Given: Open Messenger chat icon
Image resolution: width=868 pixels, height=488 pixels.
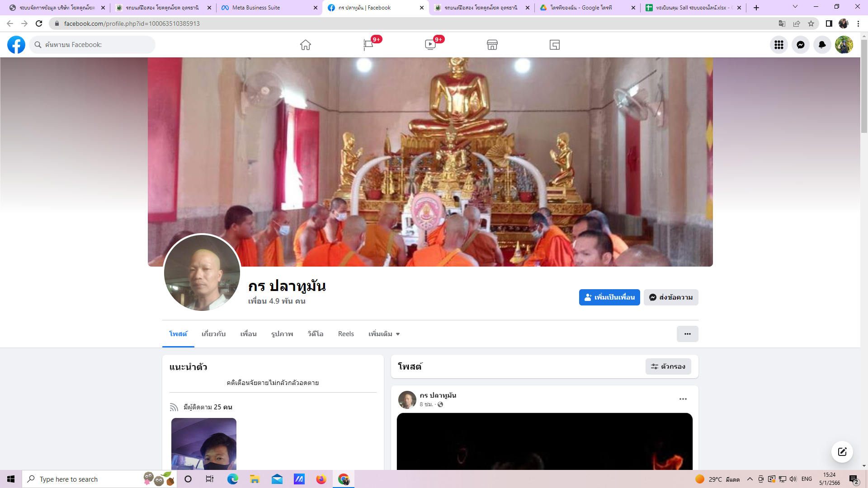Looking at the screenshot, I should [x=800, y=45].
